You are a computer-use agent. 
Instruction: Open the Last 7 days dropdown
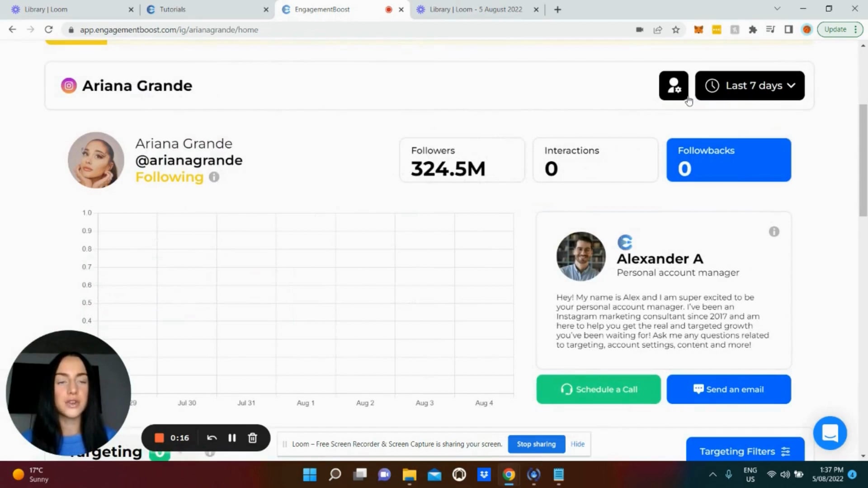(x=750, y=85)
